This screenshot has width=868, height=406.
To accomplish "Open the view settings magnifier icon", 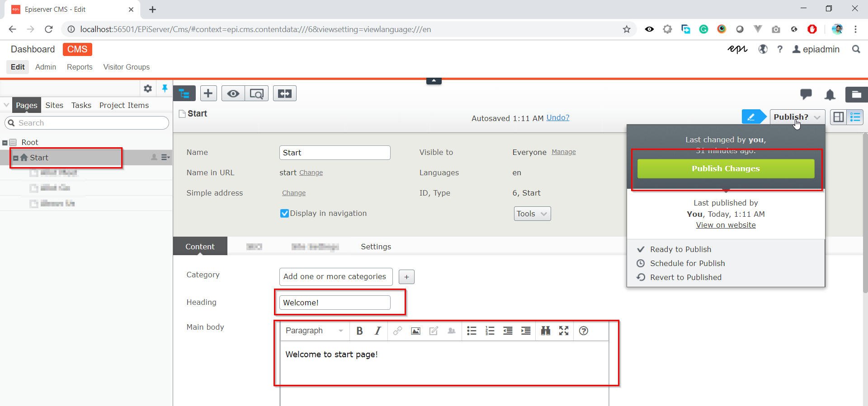I will 257,93.
